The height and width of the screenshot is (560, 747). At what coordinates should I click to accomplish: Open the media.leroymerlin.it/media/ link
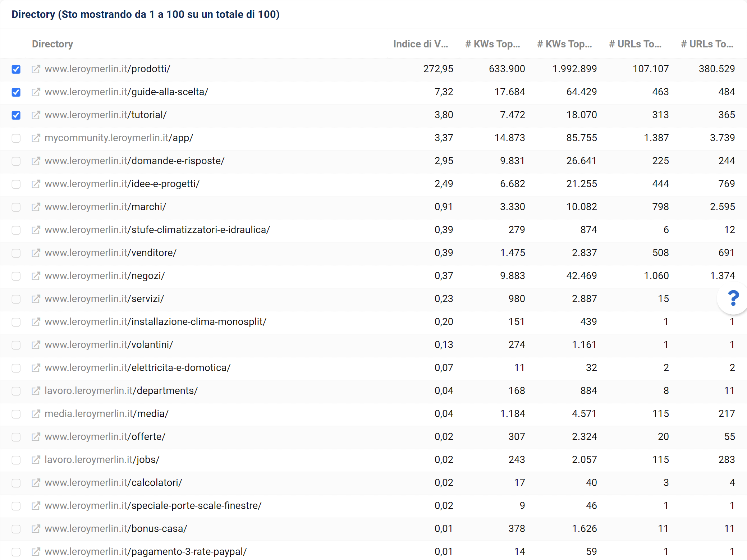tap(107, 414)
